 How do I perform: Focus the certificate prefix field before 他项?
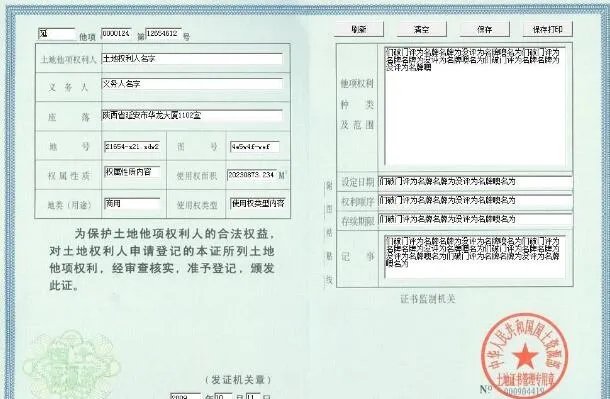pyautogui.click(x=57, y=34)
